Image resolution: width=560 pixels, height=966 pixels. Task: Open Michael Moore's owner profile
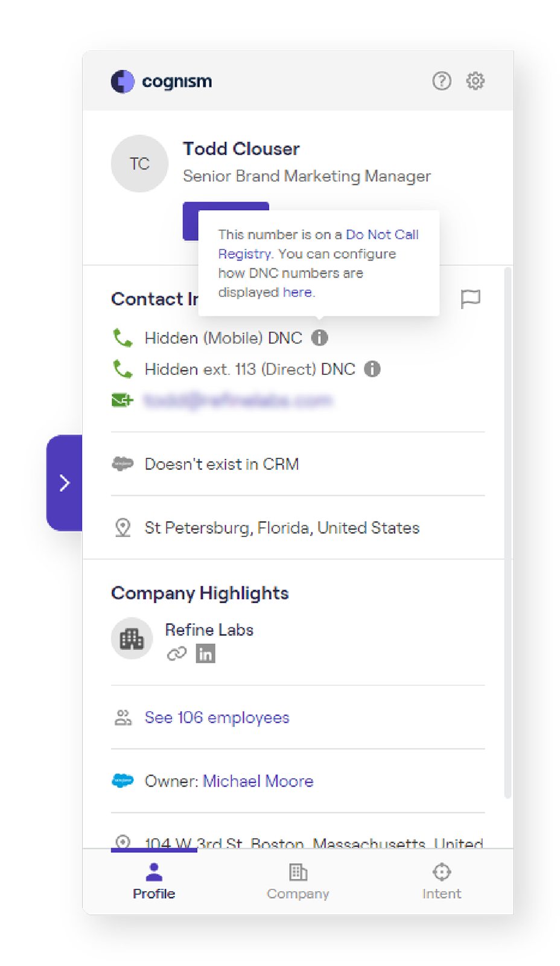[258, 781]
